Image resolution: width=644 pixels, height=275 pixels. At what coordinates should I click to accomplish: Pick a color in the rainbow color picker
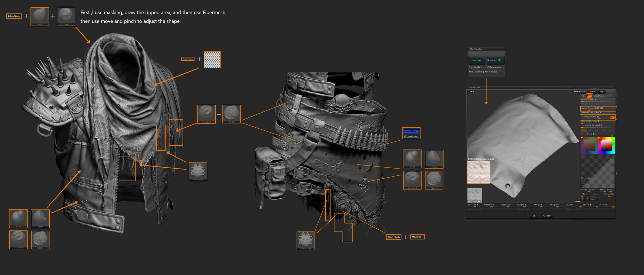click(x=606, y=145)
